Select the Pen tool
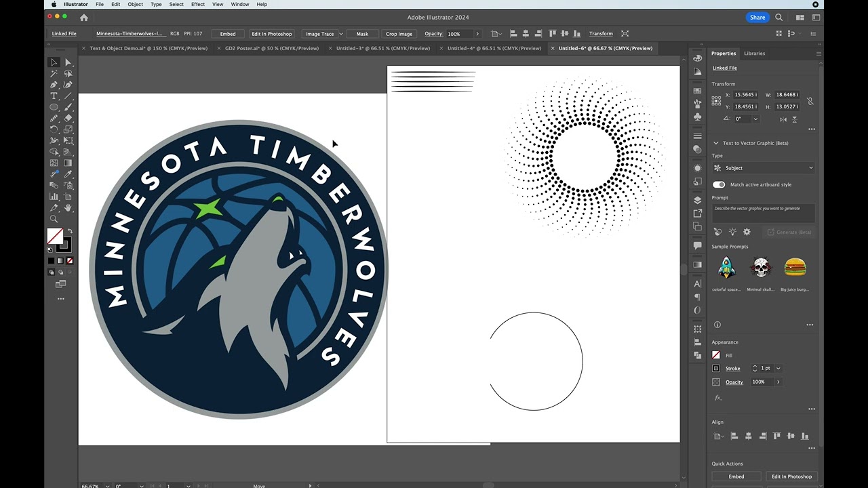This screenshot has width=868, height=488. (x=54, y=85)
